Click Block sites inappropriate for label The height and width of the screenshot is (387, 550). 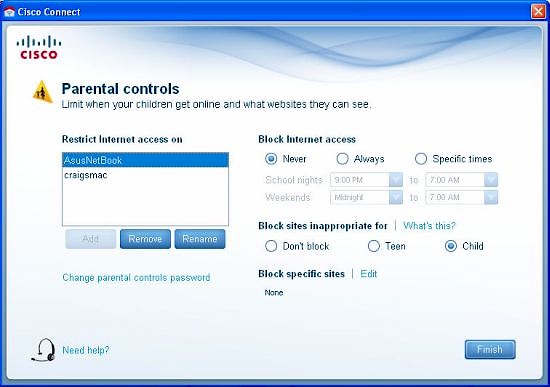tap(323, 226)
